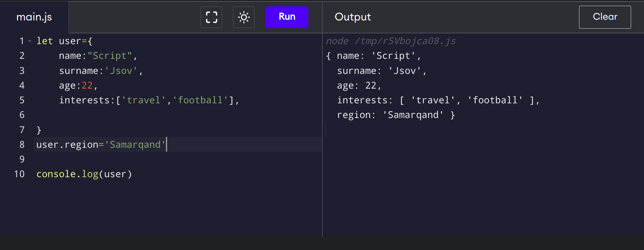
Task: Click line number 8 in gutter
Action: click(22, 145)
